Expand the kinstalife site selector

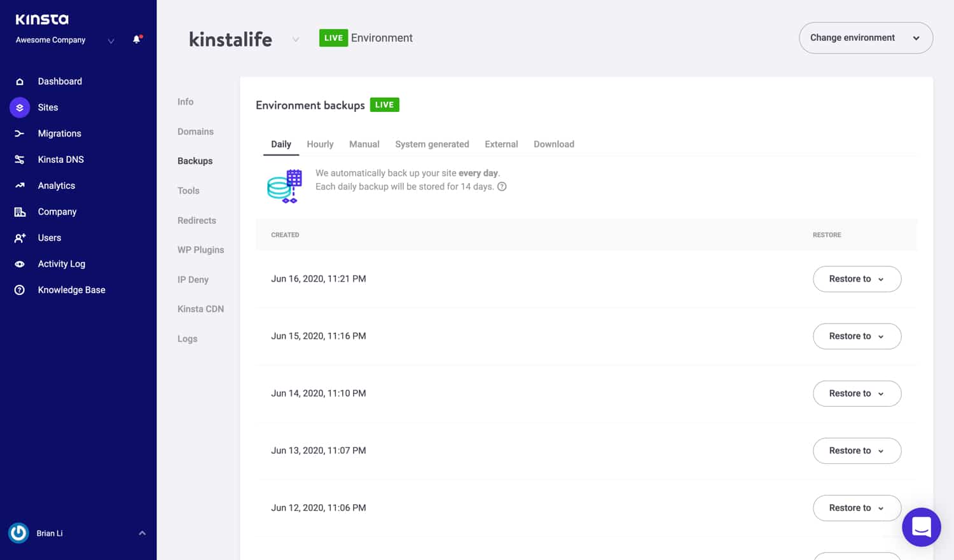[x=295, y=39]
